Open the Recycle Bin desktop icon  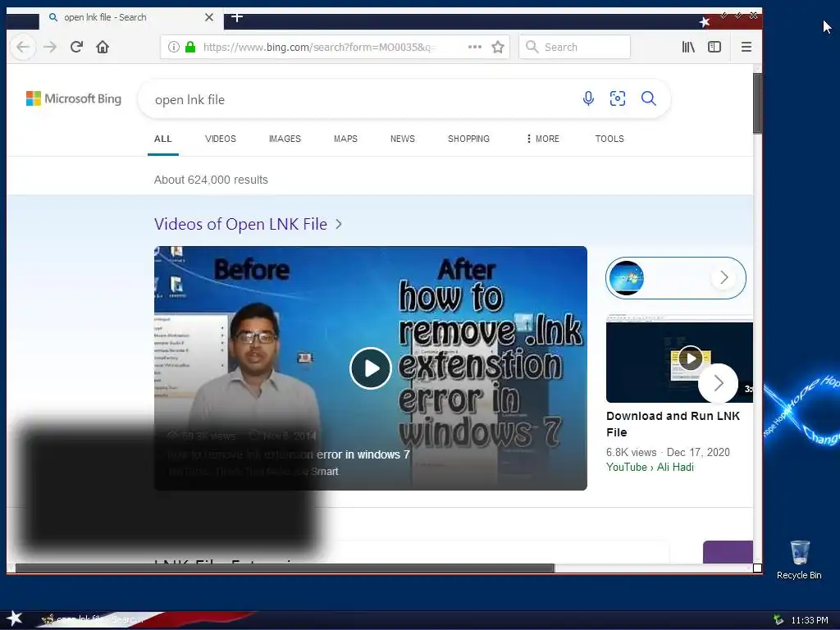[799, 559]
